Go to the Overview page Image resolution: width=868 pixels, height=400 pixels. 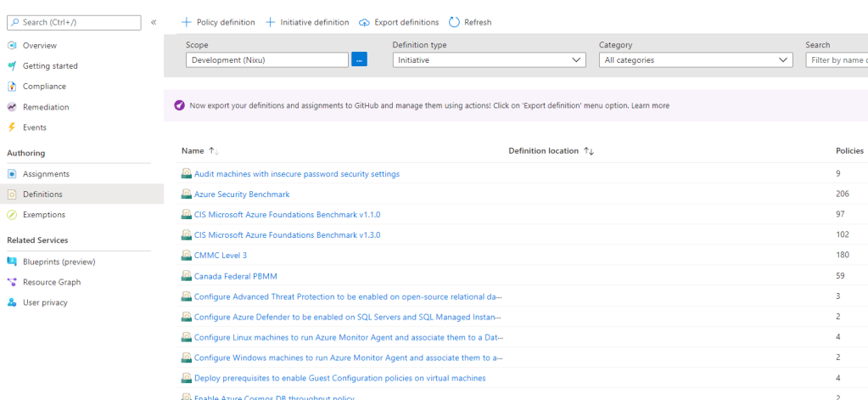click(x=40, y=45)
